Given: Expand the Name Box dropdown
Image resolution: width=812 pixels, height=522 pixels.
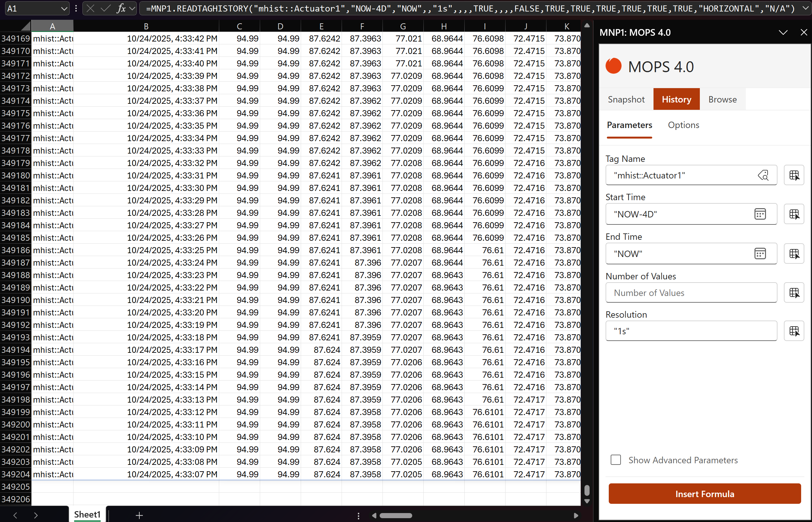Looking at the screenshot, I should pos(64,9).
